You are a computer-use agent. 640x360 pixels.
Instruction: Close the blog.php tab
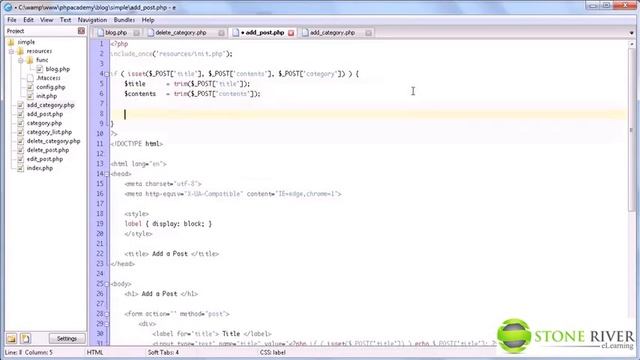[x=136, y=33]
